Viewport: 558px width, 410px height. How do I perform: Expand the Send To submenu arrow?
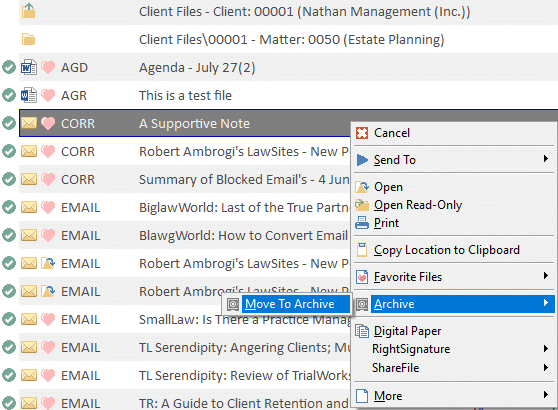tap(546, 159)
